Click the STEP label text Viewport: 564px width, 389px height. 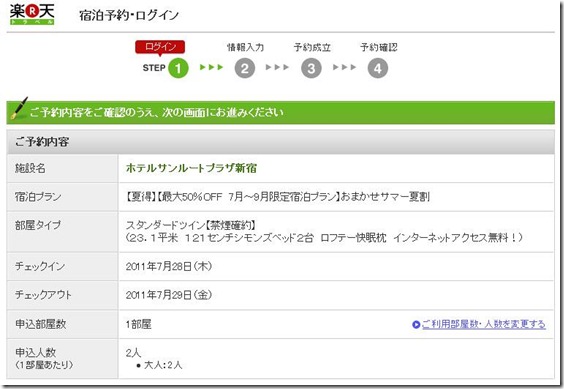[x=154, y=68]
